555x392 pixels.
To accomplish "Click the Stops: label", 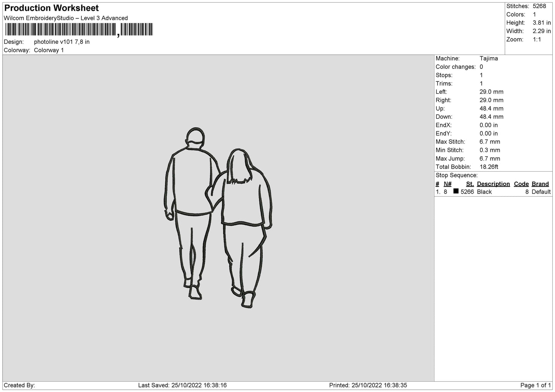I will [444, 75].
